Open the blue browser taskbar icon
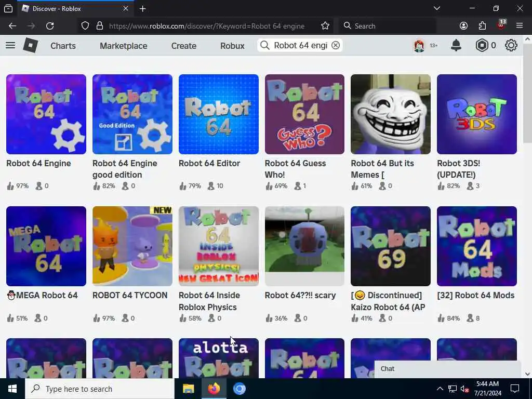 click(x=240, y=389)
